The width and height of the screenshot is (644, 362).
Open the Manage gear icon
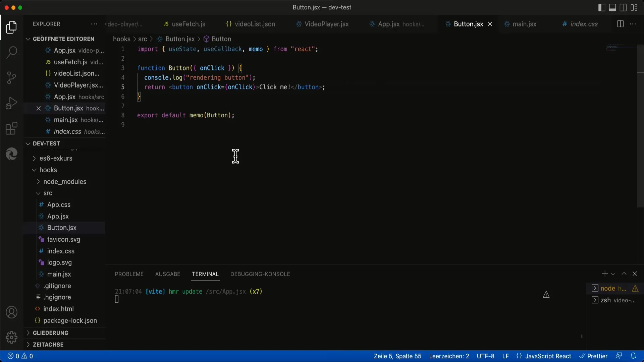click(11, 337)
